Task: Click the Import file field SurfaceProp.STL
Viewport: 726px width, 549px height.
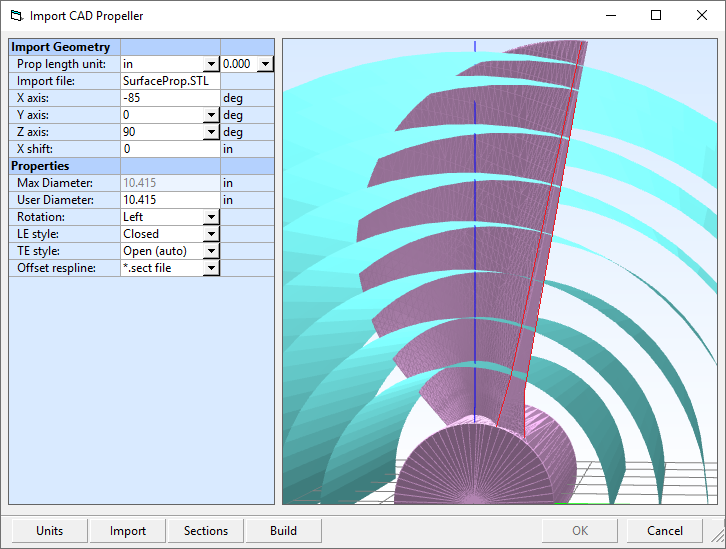Action: 170,81
